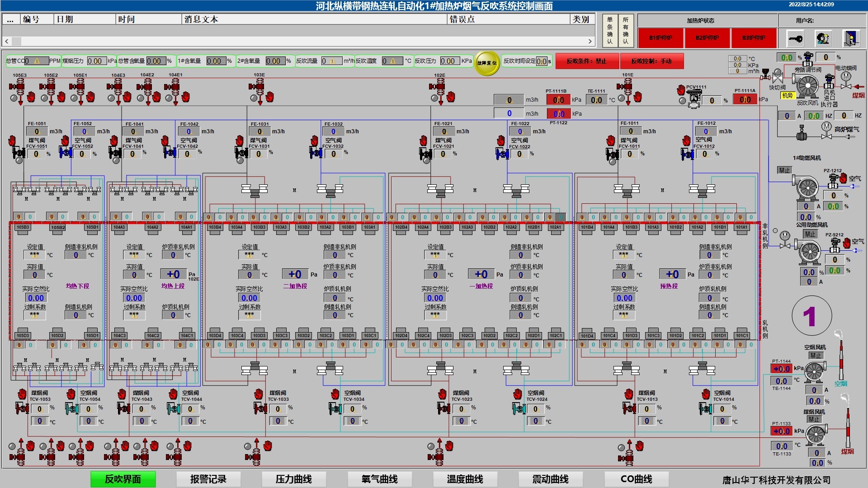Open the user management icon
Screen dimensions: 868x488
click(823, 38)
